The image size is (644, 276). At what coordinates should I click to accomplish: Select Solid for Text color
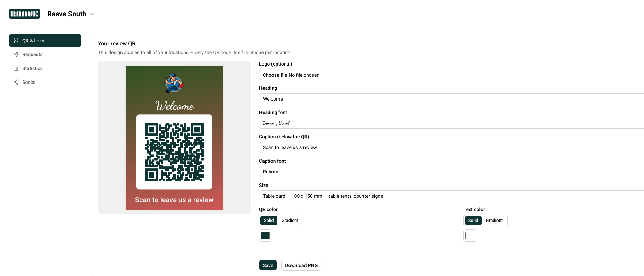pyautogui.click(x=473, y=221)
